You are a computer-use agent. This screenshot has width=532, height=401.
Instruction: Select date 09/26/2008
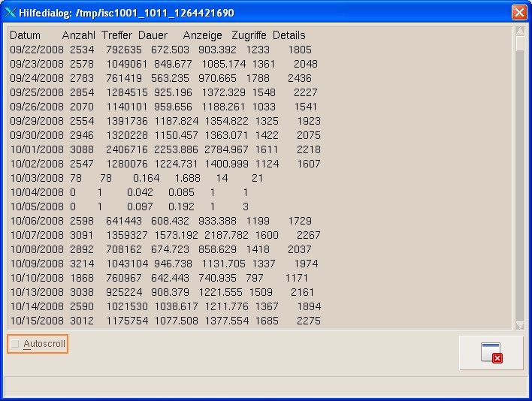pos(37,107)
